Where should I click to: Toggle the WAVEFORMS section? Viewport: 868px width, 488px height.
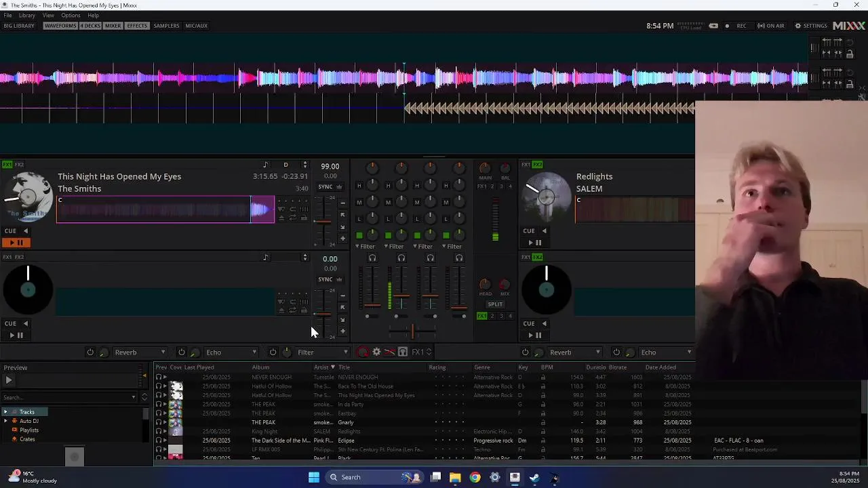pyautogui.click(x=60, y=26)
